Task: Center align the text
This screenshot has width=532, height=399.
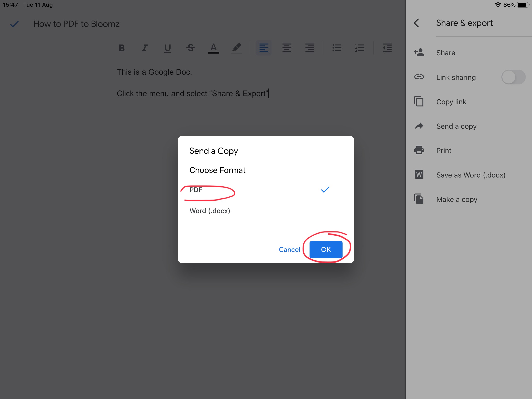Action: 287,48
